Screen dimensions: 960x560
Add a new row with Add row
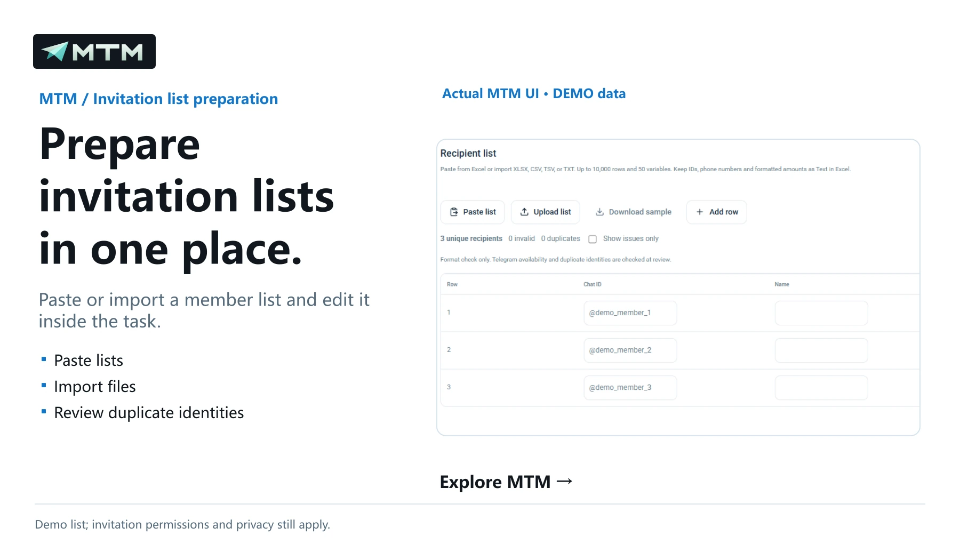pyautogui.click(x=716, y=212)
